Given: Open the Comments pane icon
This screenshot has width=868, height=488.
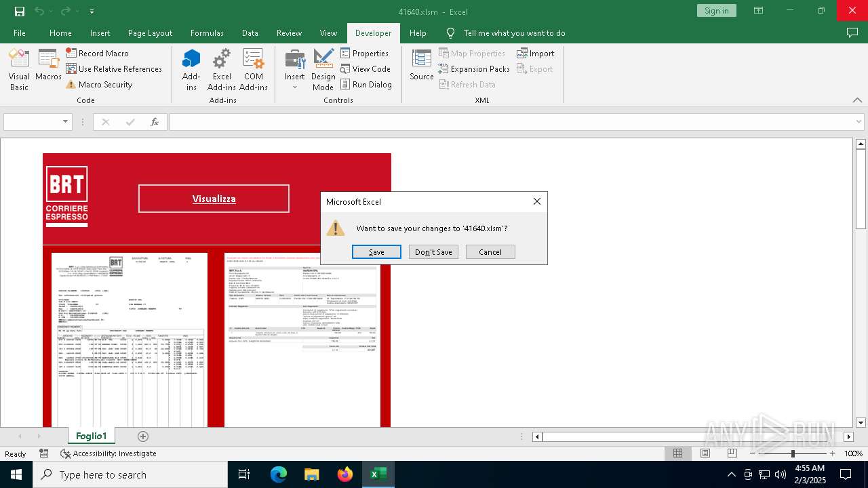Looking at the screenshot, I should [x=852, y=33].
